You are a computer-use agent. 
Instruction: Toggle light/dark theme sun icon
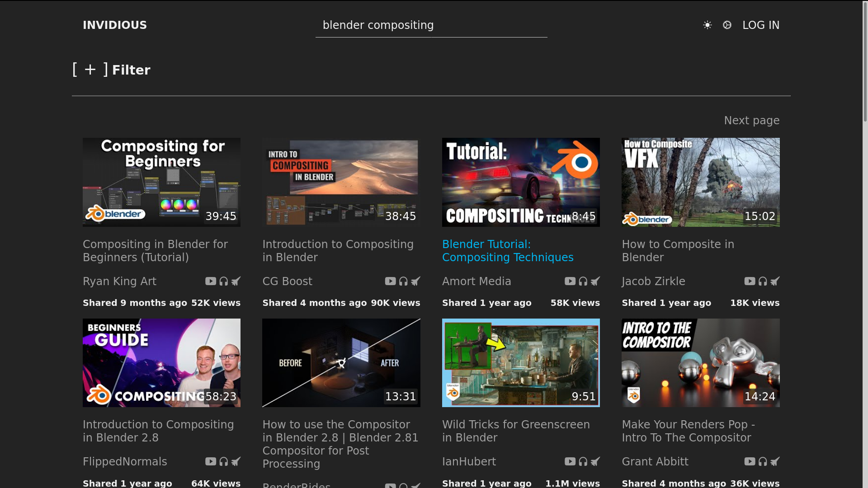(708, 25)
